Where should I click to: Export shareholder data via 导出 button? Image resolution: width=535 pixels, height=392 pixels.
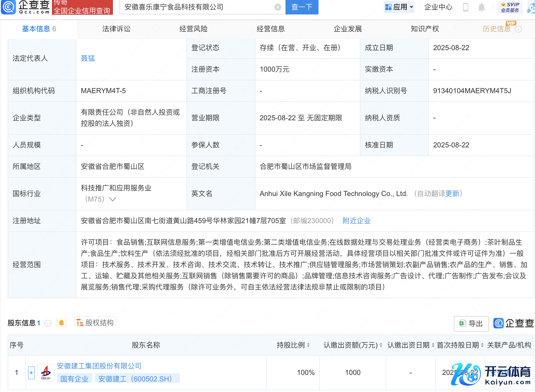471,324
